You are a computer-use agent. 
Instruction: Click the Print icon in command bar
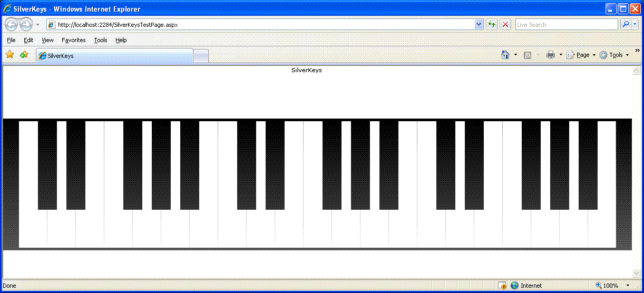pos(551,55)
